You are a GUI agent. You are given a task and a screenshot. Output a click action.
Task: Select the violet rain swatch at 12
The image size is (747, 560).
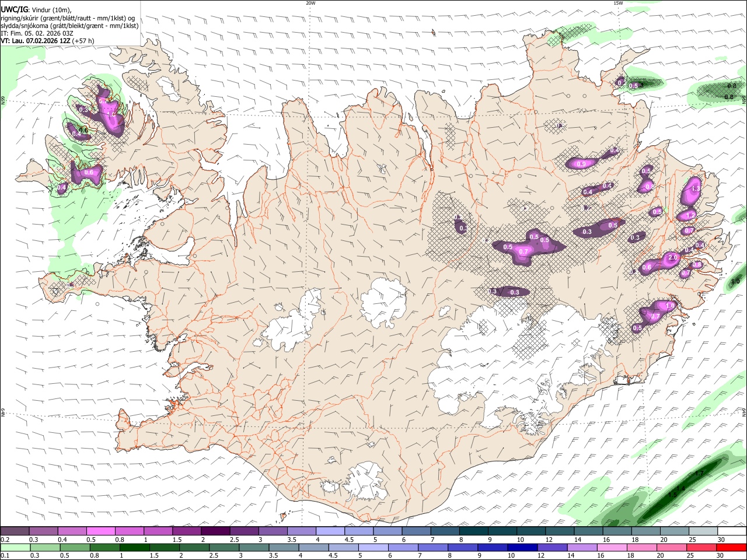[553, 547]
